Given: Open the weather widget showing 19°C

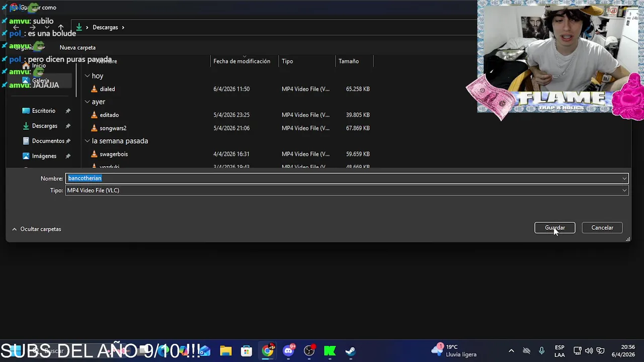Looking at the screenshot, I should 454,350.
